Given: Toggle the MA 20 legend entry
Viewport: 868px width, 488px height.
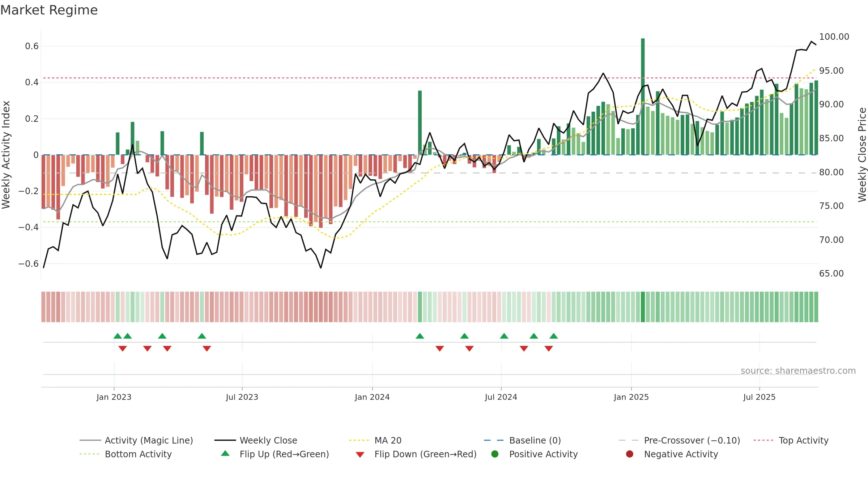Looking at the screenshot, I should pyautogui.click(x=375, y=440).
